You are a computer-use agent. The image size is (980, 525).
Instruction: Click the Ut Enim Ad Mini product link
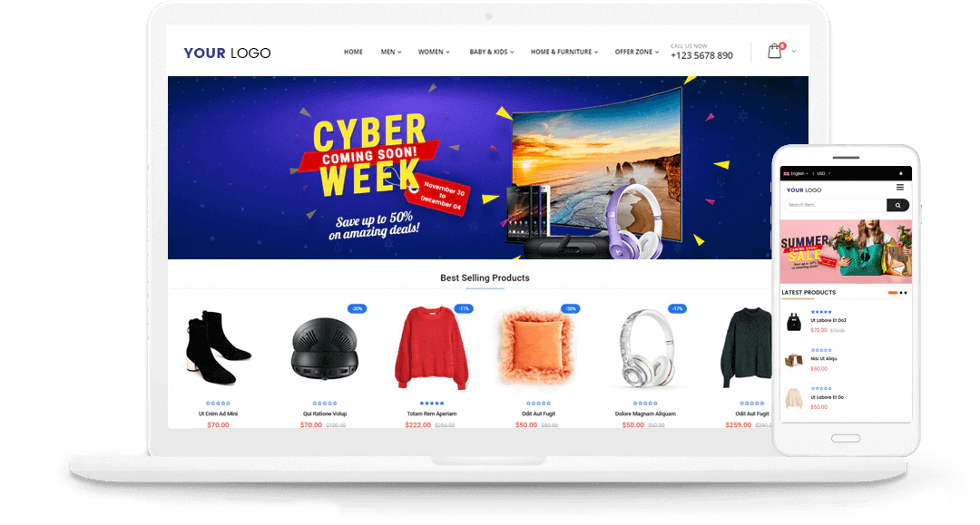pos(218,413)
